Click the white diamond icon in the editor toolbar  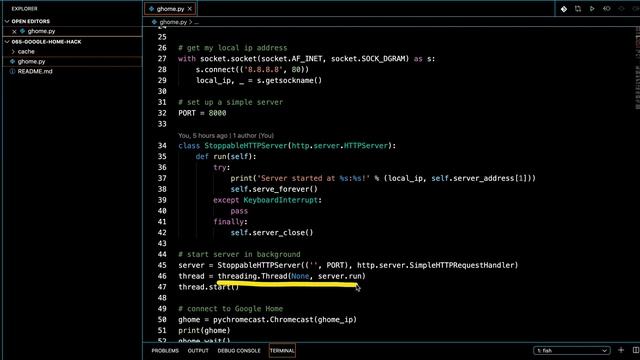(x=564, y=9)
